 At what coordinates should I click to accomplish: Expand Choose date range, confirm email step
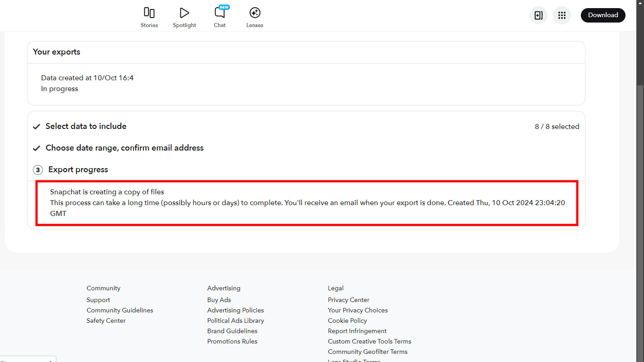[124, 148]
